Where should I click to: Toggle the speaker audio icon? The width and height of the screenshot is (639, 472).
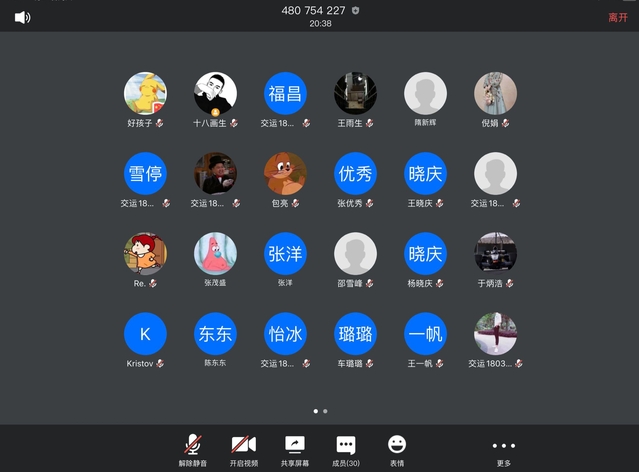tap(22, 16)
